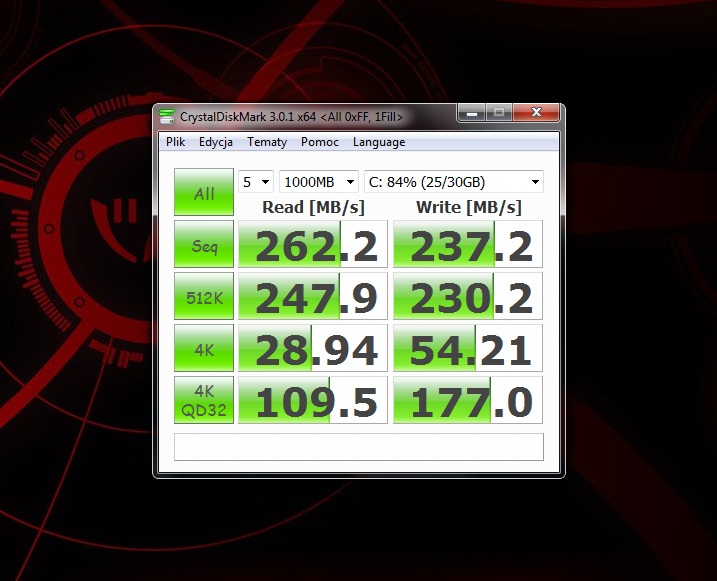Click the disabled maximize window button
This screenshot has width=717, height=581.
(x=499, y=112)
